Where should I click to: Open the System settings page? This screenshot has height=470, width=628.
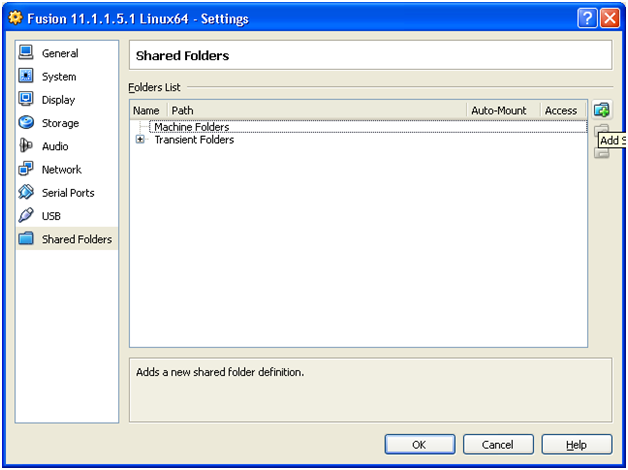[x=67, y=76]
